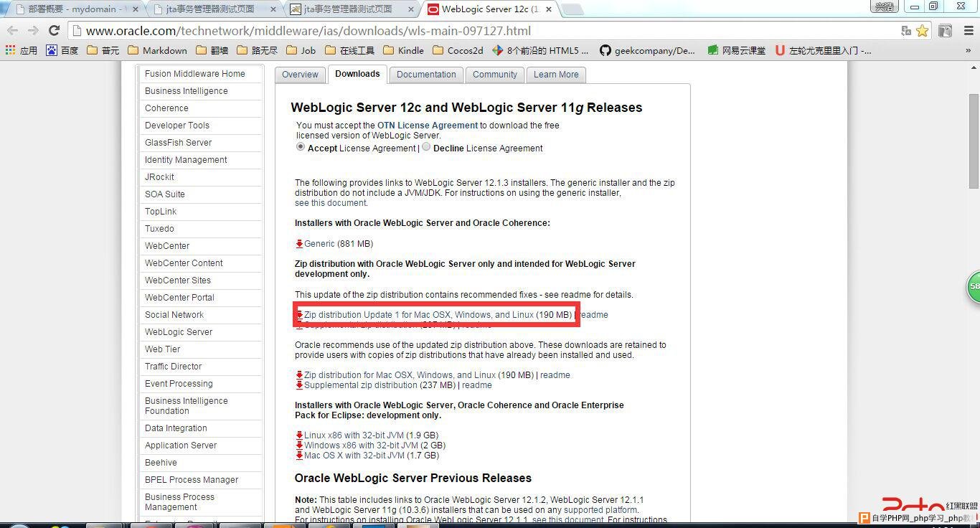Click download arrow beside Windows x86 32-bit JVM
Viewport: 980px width, 528px height.
click(299, 445)
